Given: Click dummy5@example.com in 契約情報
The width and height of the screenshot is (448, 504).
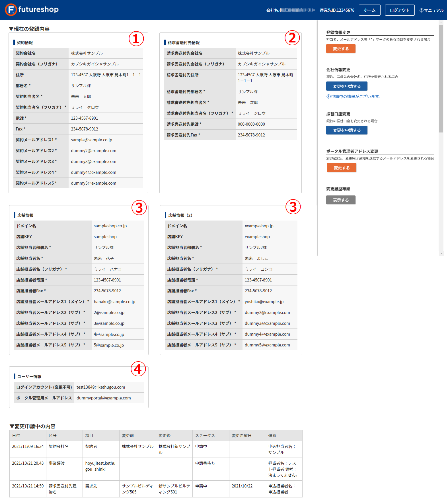Looking at the screenshot, I should point(94,183).
